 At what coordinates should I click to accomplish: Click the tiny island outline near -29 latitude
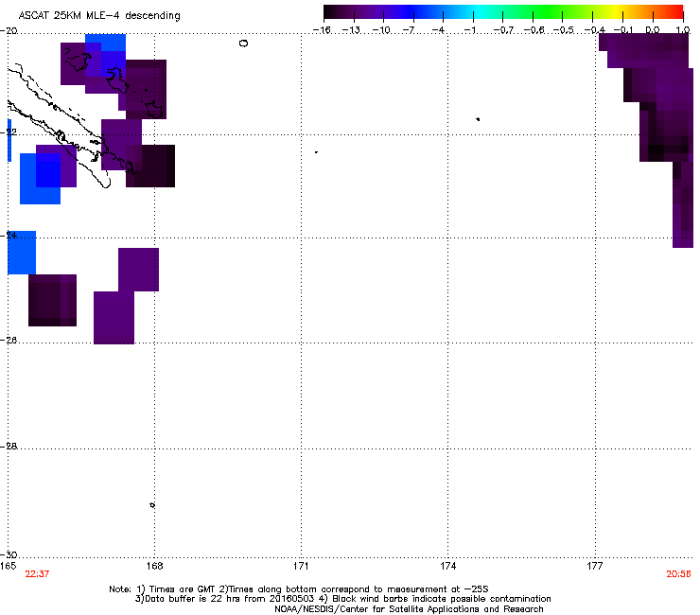coord(152,505)
